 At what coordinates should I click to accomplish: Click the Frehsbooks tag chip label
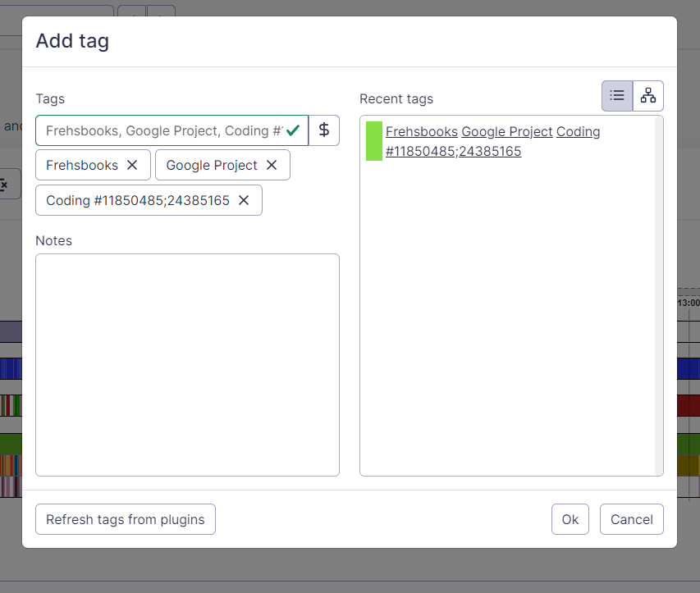pyautogui.click(x=82, y=165)
